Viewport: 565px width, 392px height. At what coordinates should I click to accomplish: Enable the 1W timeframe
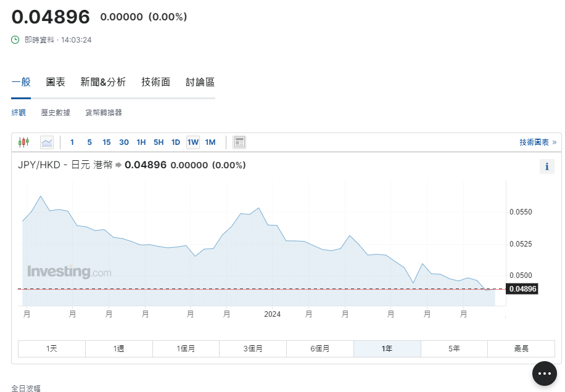click(x=192, y=142)
